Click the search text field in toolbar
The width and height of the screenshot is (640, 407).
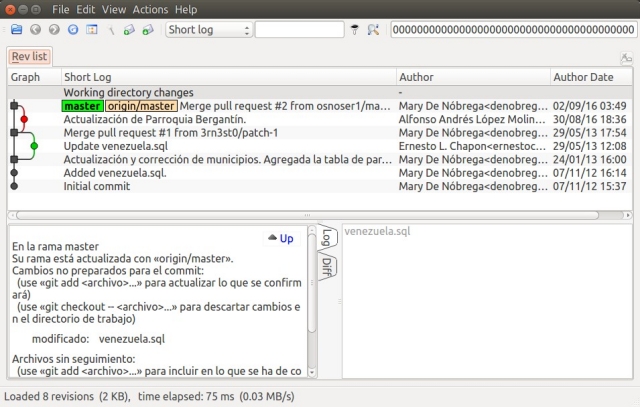click(x=299, y=30)
